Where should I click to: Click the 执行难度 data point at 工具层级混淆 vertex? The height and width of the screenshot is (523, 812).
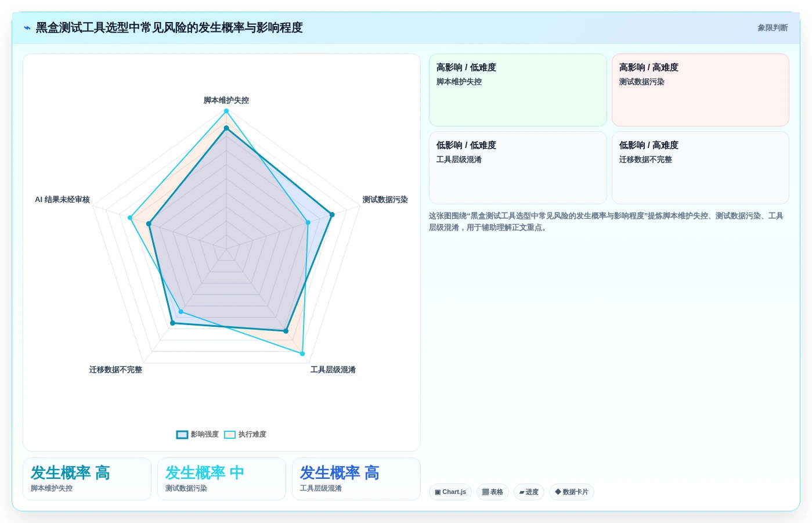pyautogui.click(x=302, y=354)
